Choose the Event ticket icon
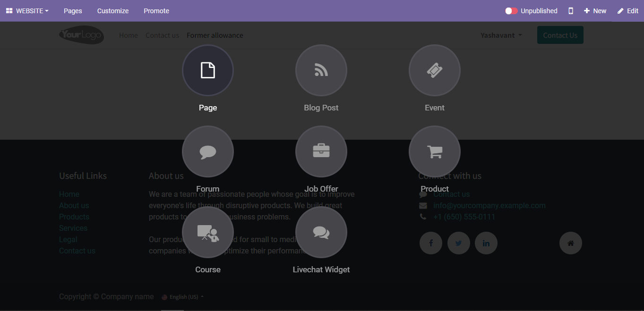Viewport: 644px width, 311px height. coord(435,70)
